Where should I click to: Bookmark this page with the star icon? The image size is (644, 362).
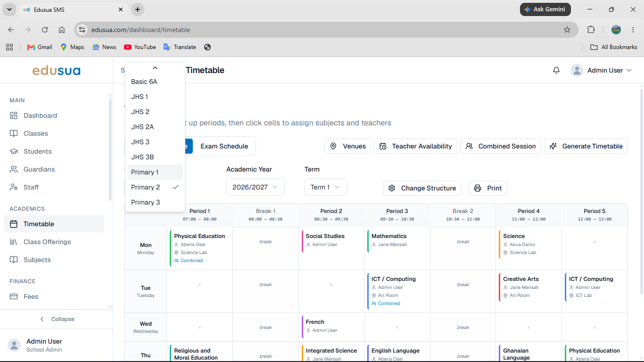tap(567, 30)
